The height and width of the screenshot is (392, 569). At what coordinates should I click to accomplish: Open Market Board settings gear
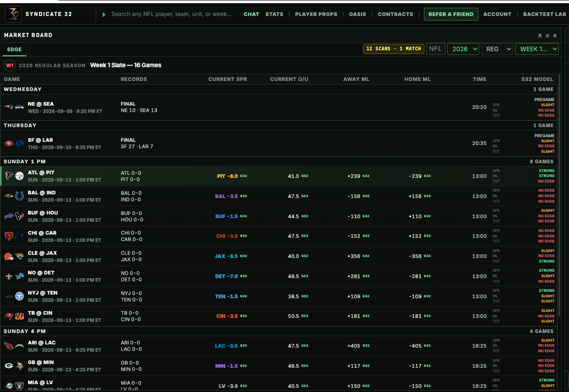[x=547, y=35]
